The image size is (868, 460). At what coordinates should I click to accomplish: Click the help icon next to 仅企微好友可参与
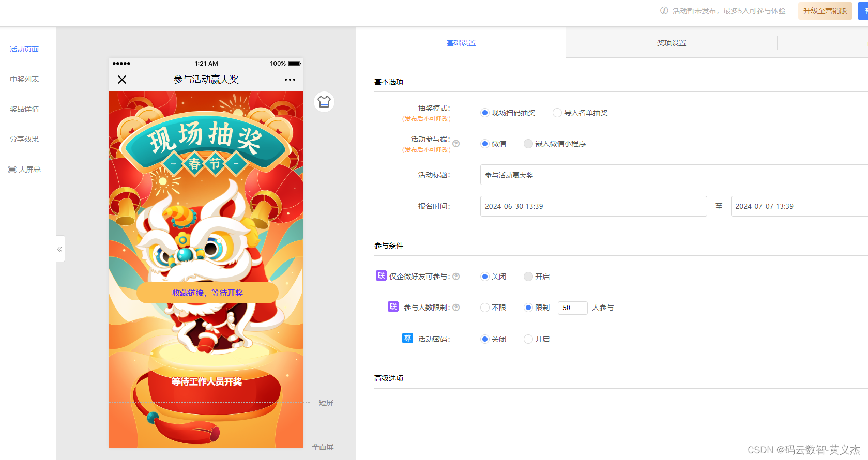coord(456,277)
